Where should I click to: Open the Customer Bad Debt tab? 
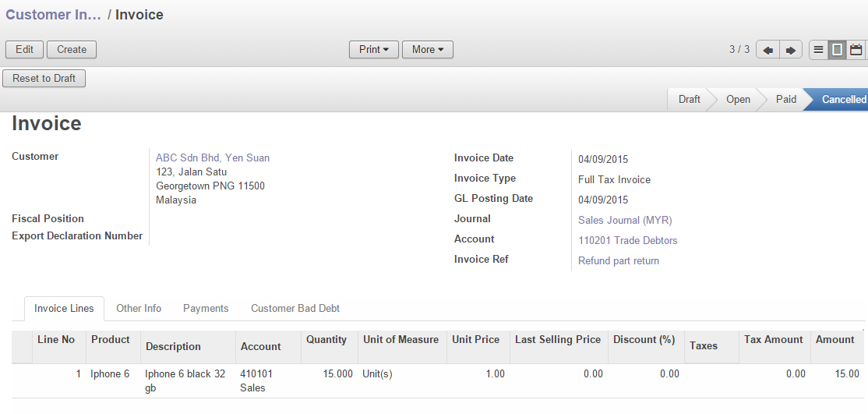295,309
